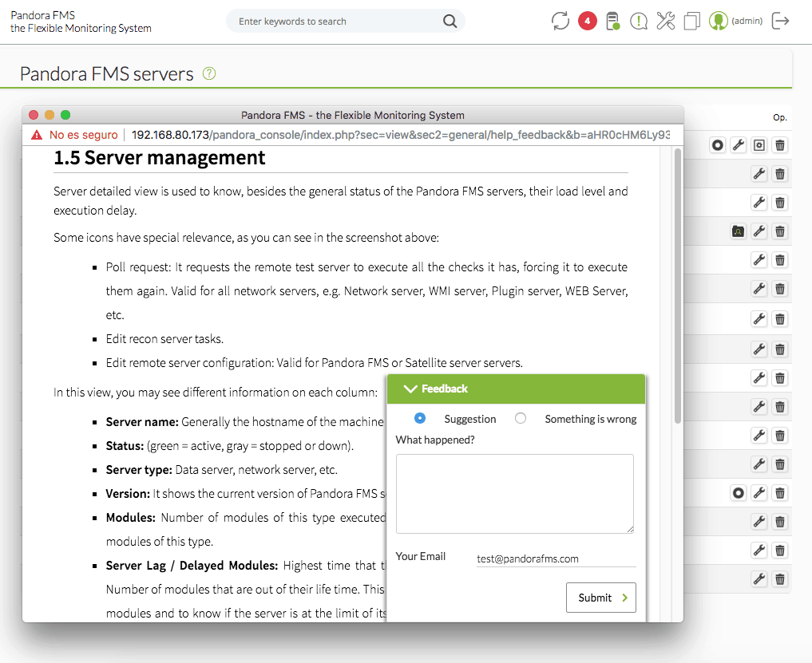This screenshot has width=812, height=663.
Task: Click the overlapping windows icon in header
Action: (x=692, y=22)
